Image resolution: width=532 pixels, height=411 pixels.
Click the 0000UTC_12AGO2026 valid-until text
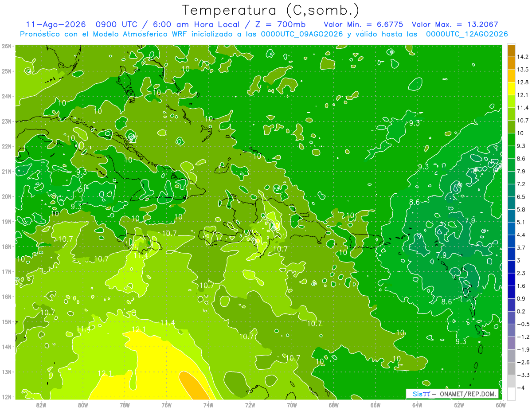[467, 34]
